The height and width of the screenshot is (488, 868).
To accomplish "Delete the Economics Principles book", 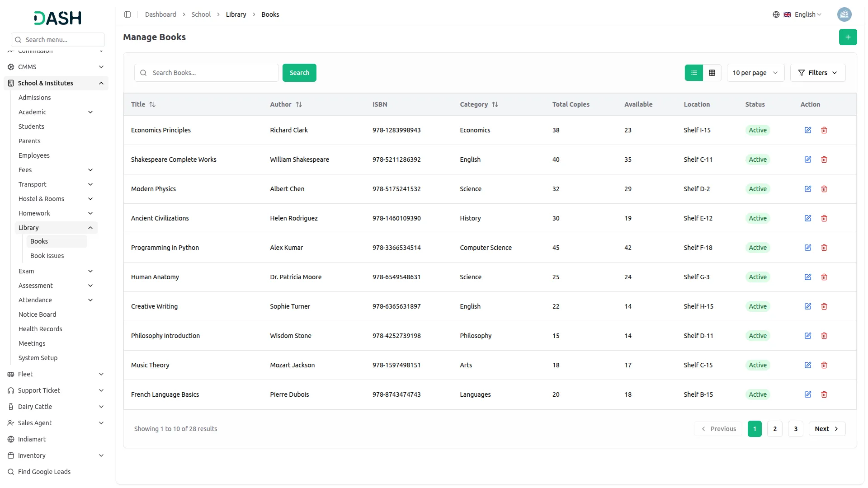I will [824, 130].
